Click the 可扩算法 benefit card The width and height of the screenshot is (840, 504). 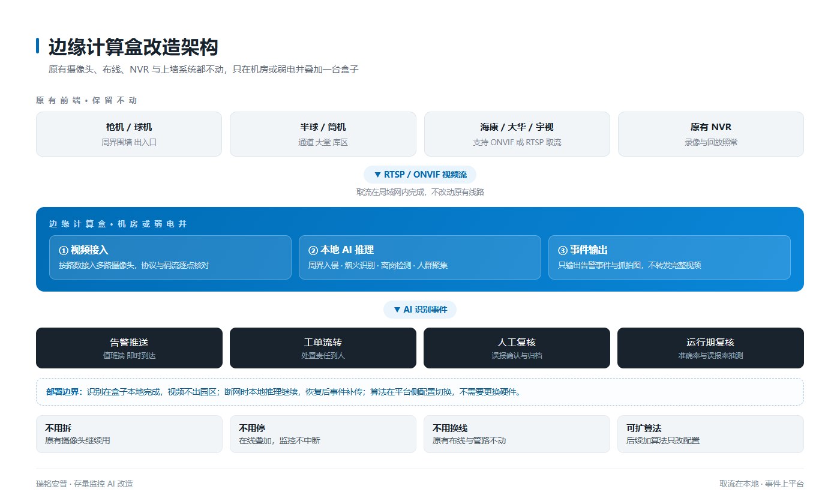point(710,434)
